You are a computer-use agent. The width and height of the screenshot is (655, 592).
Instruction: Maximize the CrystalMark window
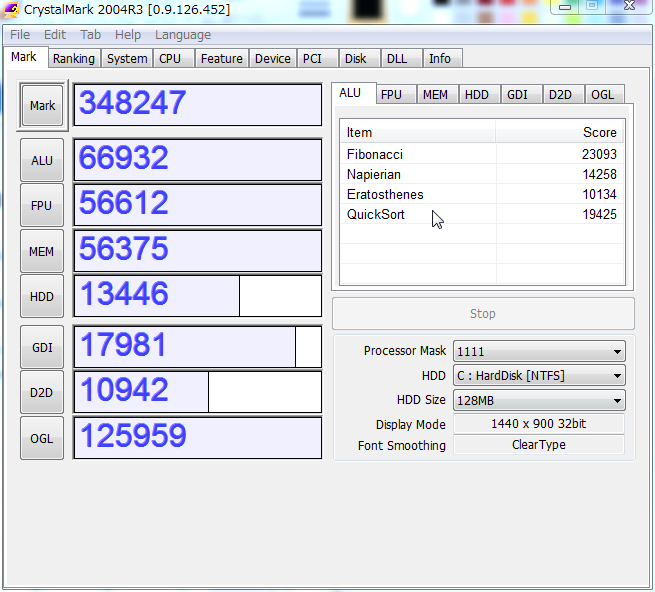tap(592, 6)
